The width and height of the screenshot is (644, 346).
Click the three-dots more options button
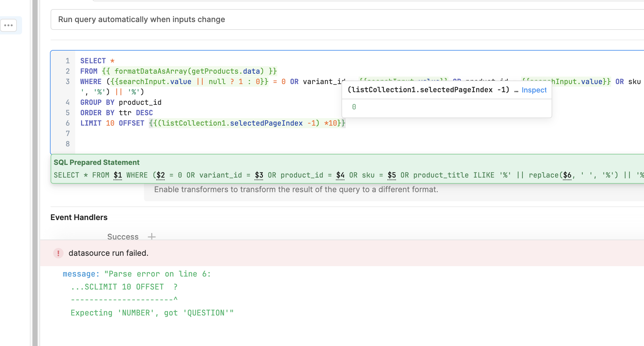click(x=9, y=25)
